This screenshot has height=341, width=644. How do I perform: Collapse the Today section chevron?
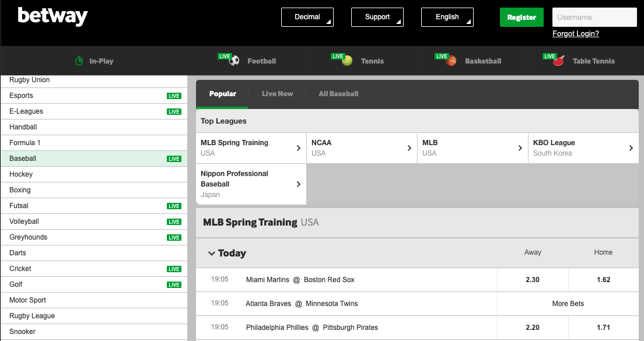point(212,253)
